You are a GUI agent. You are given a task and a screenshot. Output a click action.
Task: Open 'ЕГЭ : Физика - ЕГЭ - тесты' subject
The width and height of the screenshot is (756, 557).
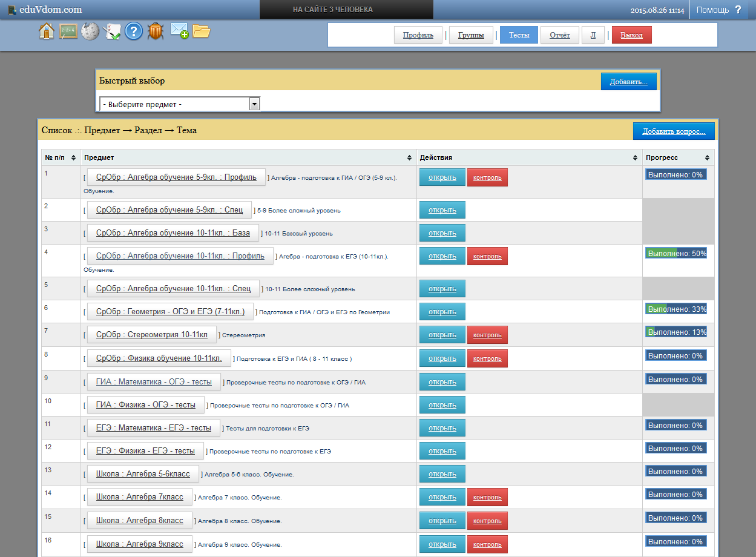145,451
